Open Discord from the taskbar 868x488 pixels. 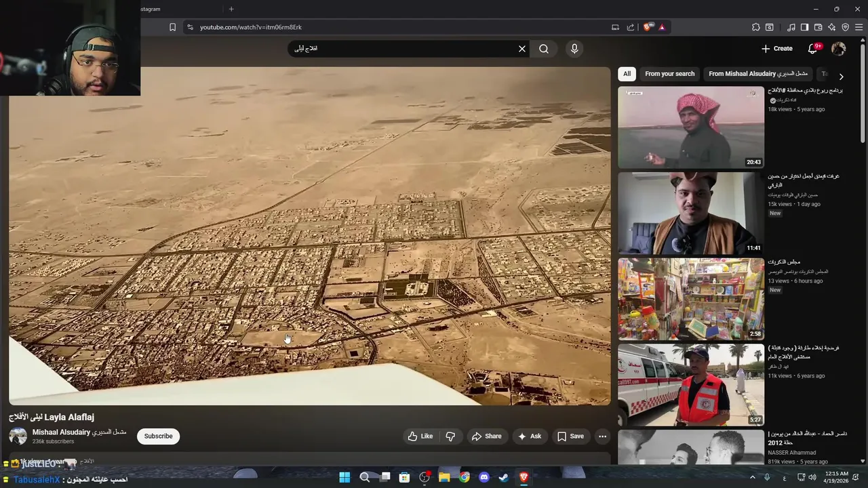click(484, 477)
